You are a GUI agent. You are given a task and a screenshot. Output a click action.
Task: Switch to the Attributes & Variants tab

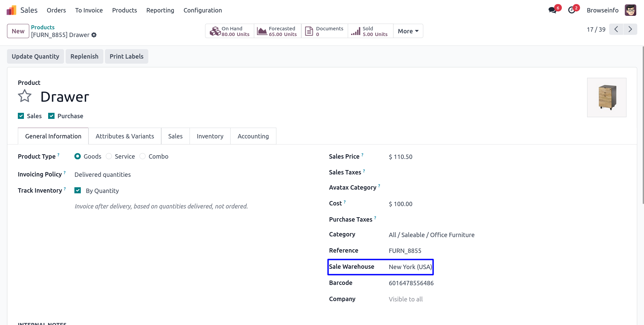click(x=125, y=136)
